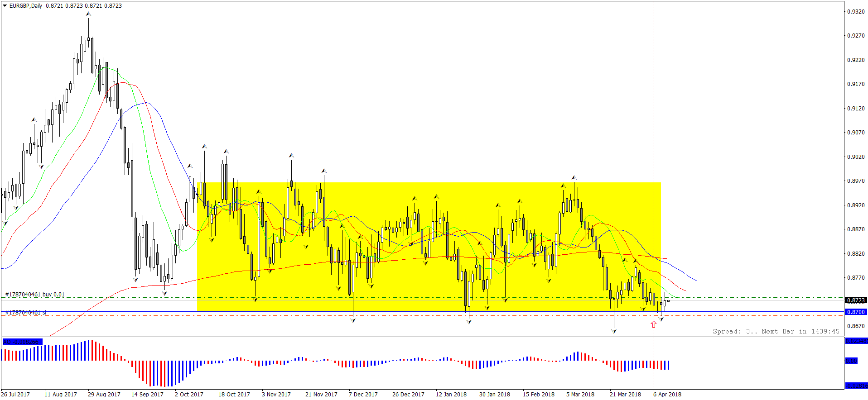
Task: Click the EURGBP,Daily chart title text
Action: pyautogui.click(x=26, y=6)
